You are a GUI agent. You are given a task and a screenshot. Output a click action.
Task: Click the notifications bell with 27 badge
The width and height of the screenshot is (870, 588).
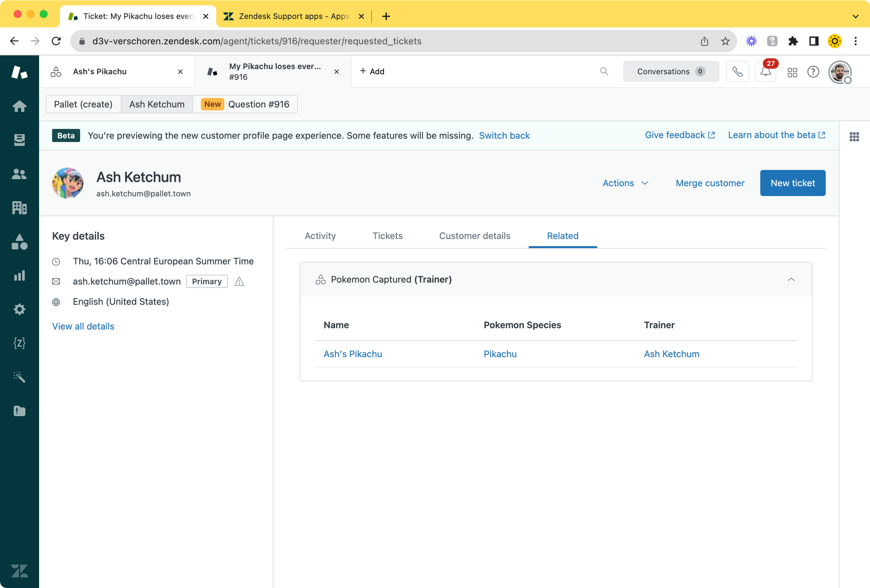coord(766,72)
